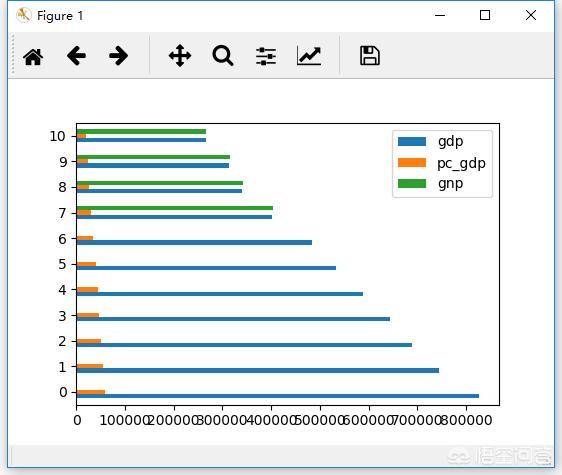Viewport: 562px width, 475px height.
Task: Click the gnp legend label text
Action: [451, 184]
